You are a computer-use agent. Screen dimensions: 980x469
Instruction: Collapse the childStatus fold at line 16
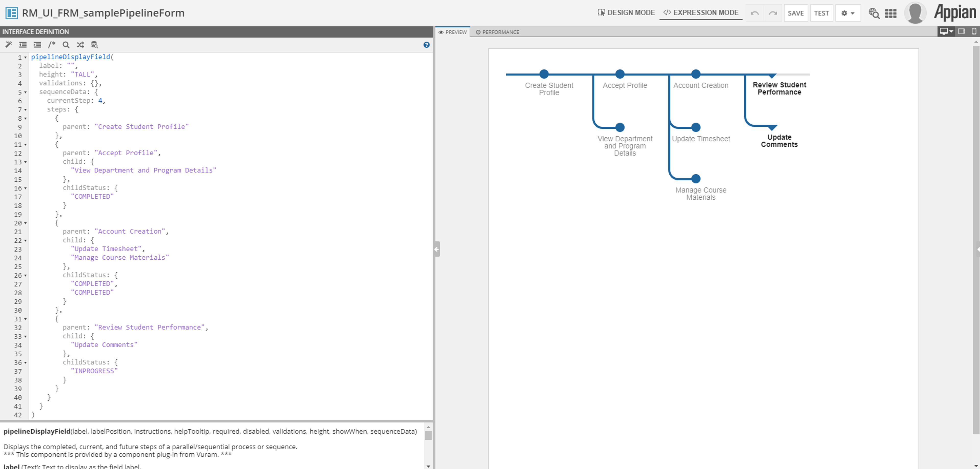pyautogui.click(x=26, y=188)
